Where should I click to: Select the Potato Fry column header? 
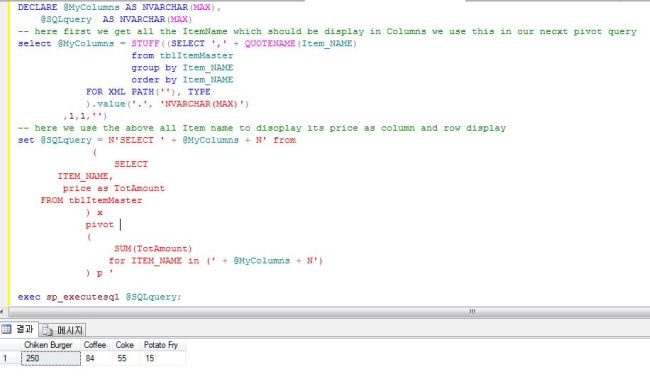[x=161, y=345]
